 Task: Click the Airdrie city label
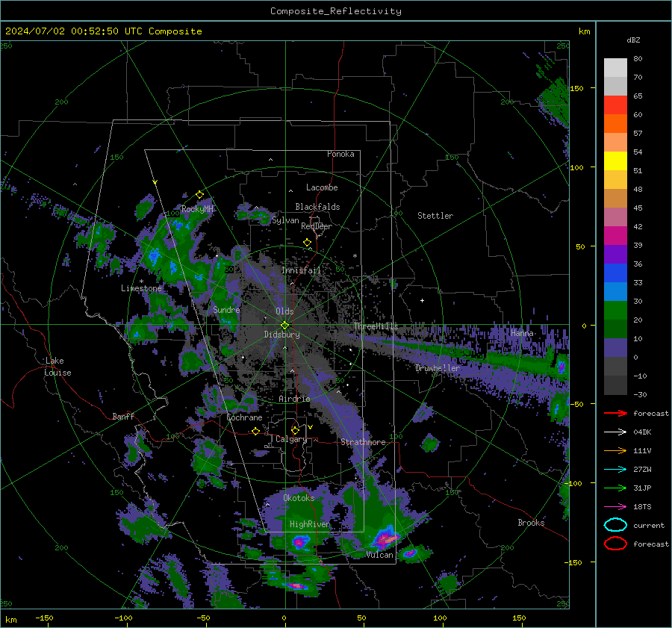294,399
